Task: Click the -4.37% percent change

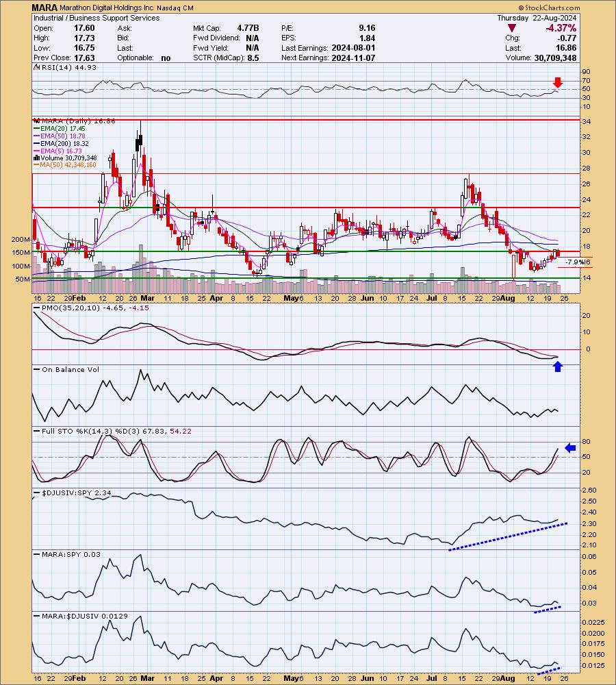Action: 561,28
